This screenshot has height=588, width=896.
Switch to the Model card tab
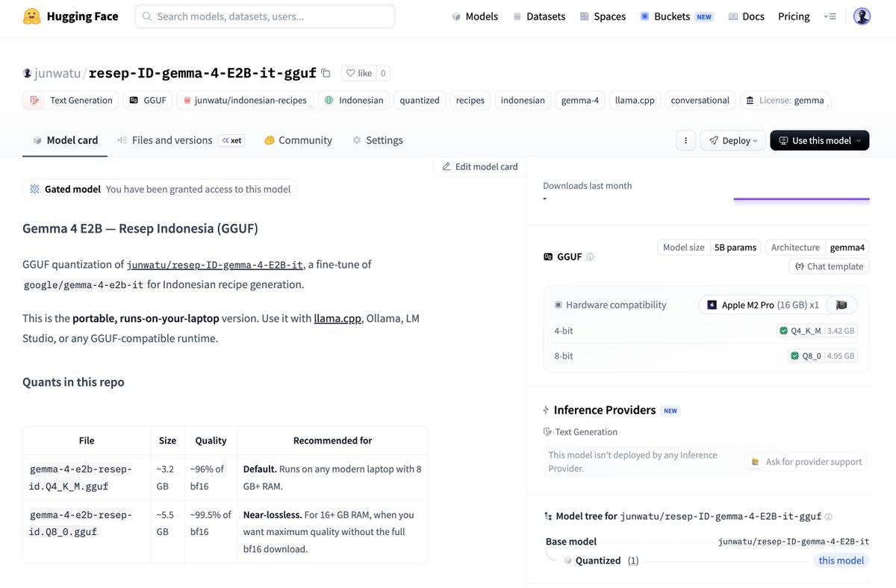click(64, 140)
